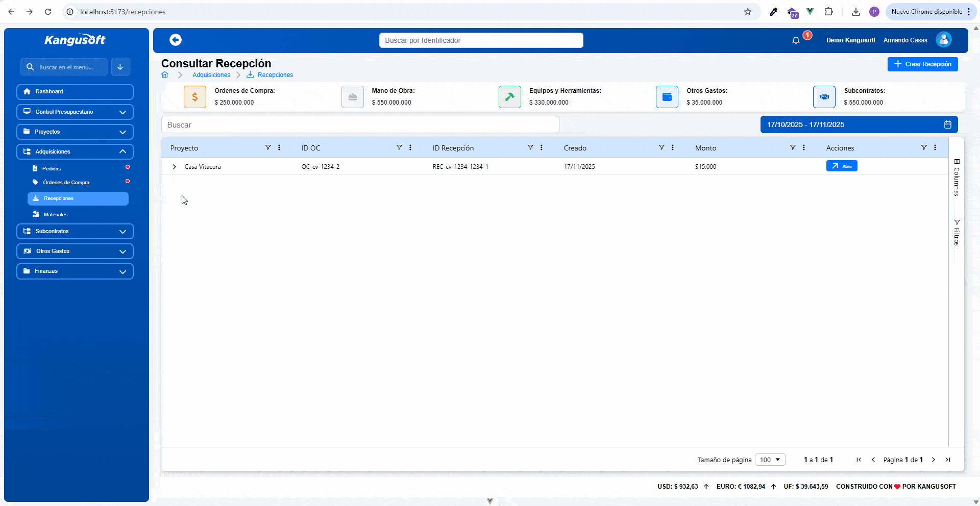This screenshot has width=980, height=506.
Task: Filter the ID OC column
Action: [399, 147]
